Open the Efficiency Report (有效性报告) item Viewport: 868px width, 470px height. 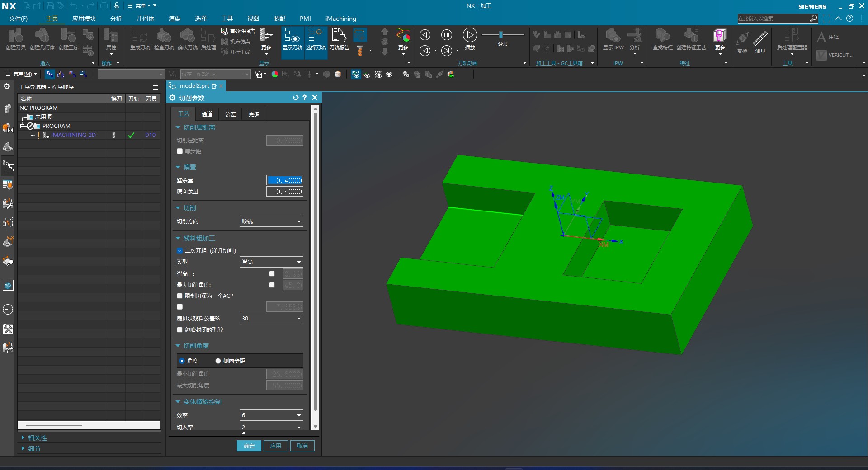(238, 31)
